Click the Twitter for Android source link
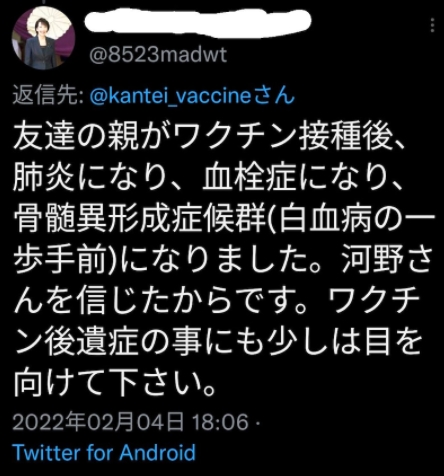The width and height of the screenshot is (444, 476). pos(104,452)
